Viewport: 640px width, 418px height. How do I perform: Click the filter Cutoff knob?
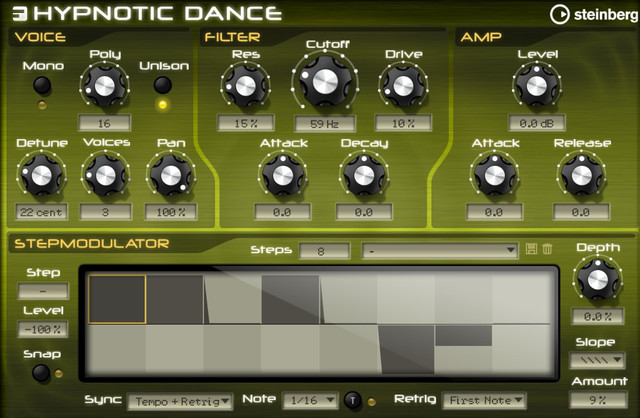325,81
